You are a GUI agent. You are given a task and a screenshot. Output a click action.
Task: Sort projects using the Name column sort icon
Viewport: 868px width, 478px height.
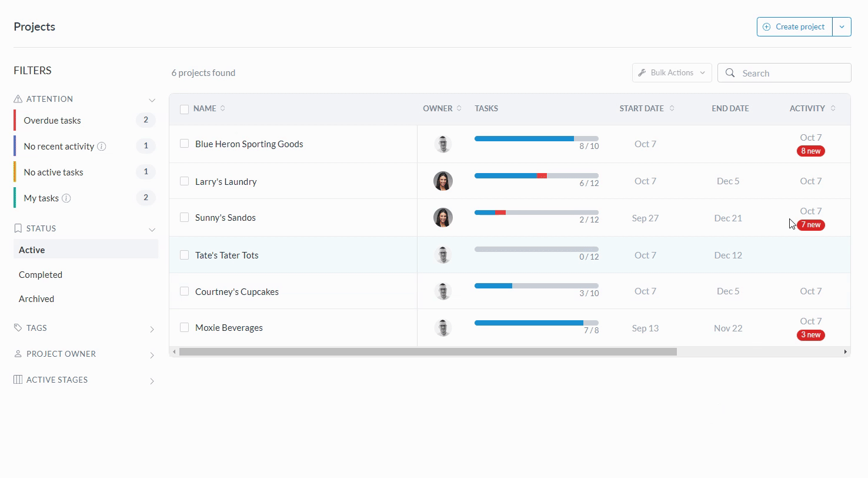pos(223,108)
